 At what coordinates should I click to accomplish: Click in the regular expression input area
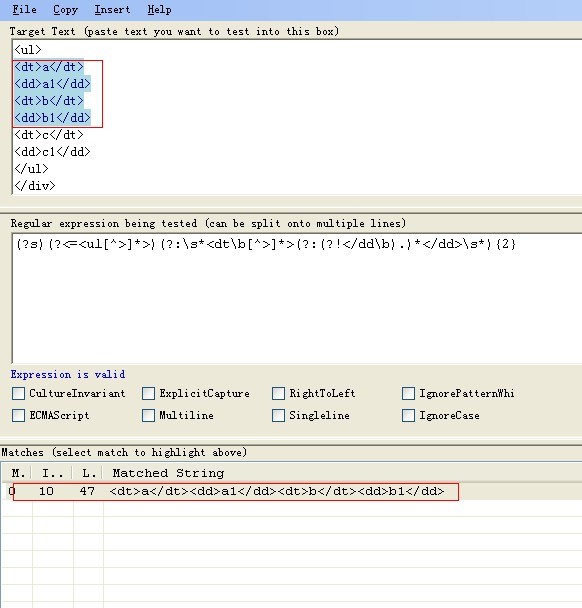tap(297, 298)
